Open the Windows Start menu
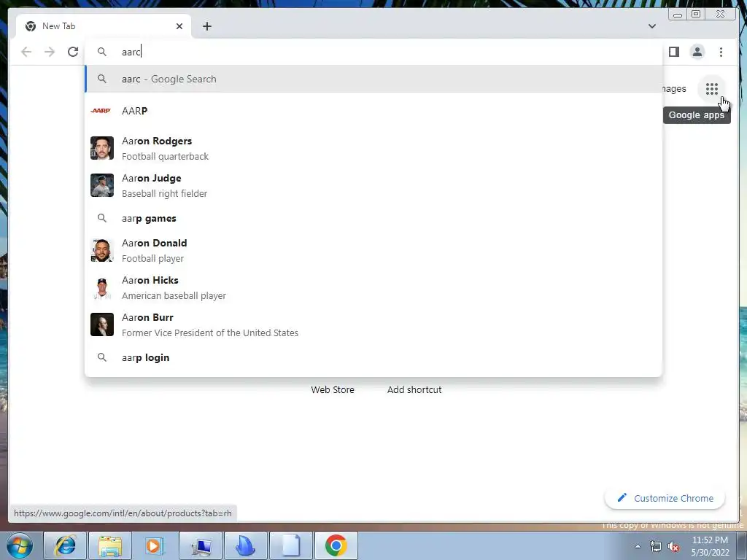 pyautogui.click(x=19, y=545)
